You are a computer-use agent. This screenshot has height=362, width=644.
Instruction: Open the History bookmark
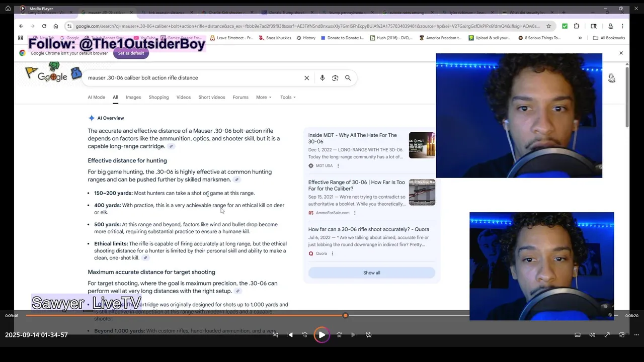click(305, 38)
